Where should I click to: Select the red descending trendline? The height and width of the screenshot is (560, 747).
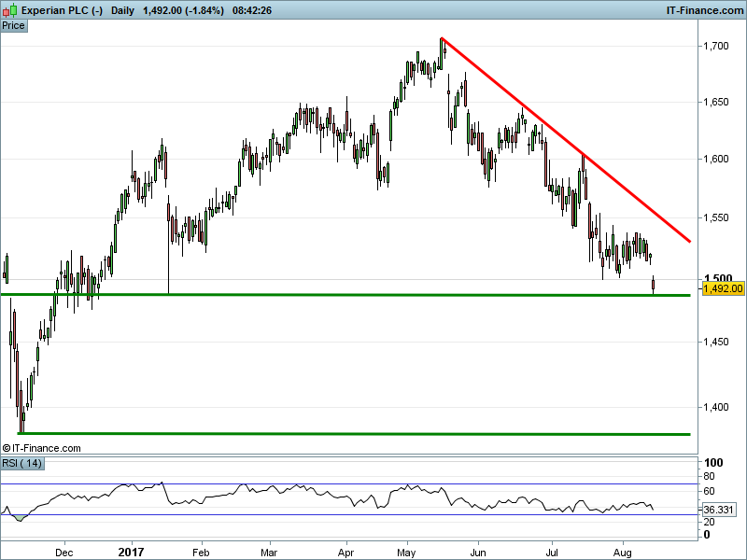point(566,139)
